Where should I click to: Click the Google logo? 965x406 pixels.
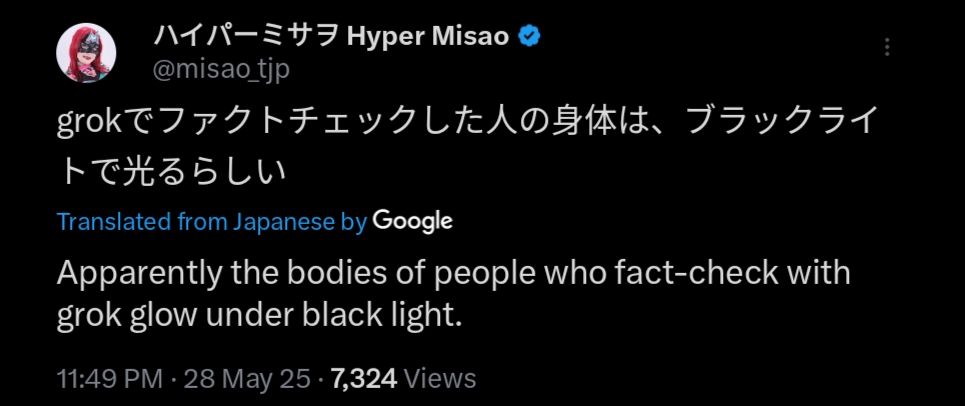click(412, 221)
